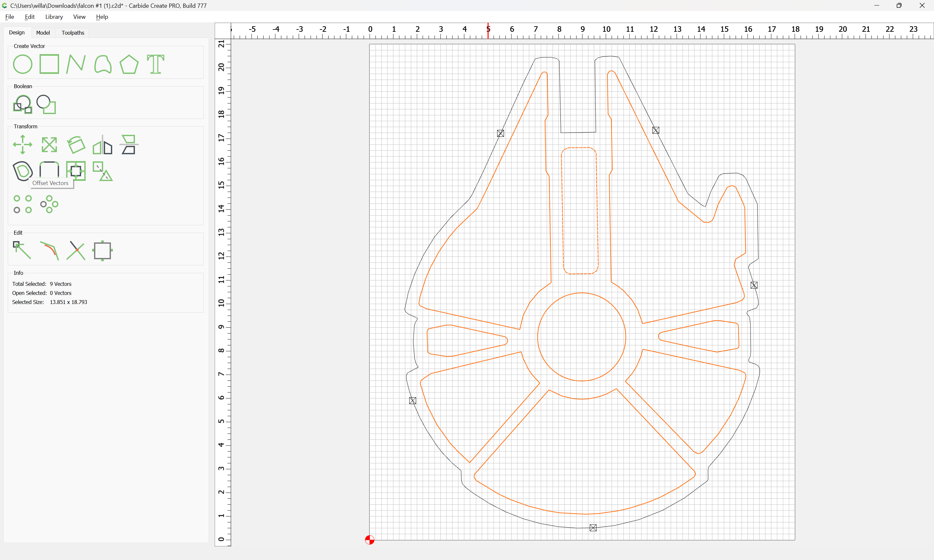Click the Mirror vectors icon

103,145
